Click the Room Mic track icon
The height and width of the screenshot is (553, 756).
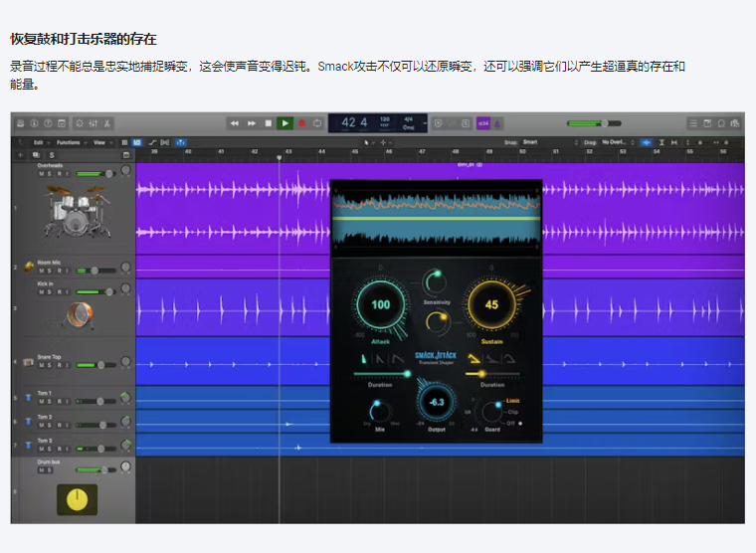[29, 266]
